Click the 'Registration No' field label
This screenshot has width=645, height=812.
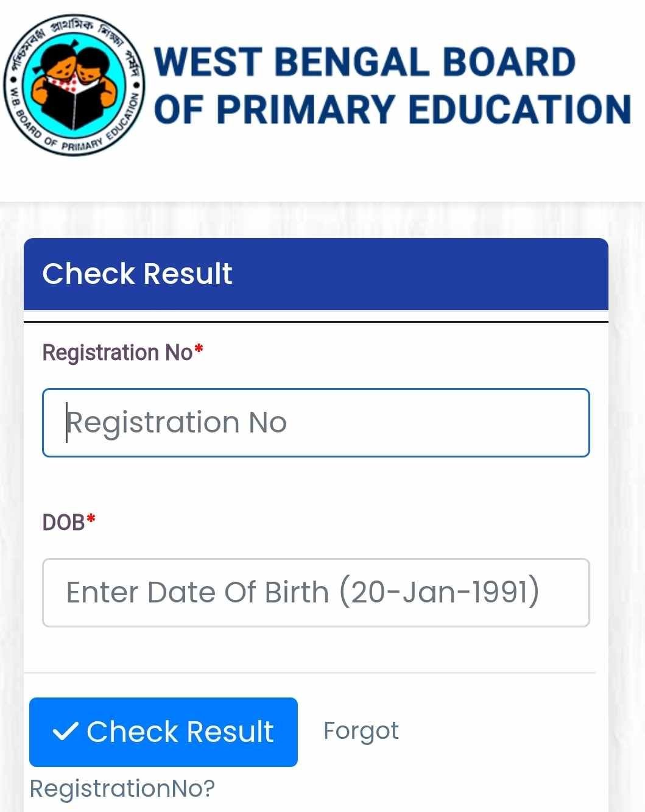click(x=117, y=353)
